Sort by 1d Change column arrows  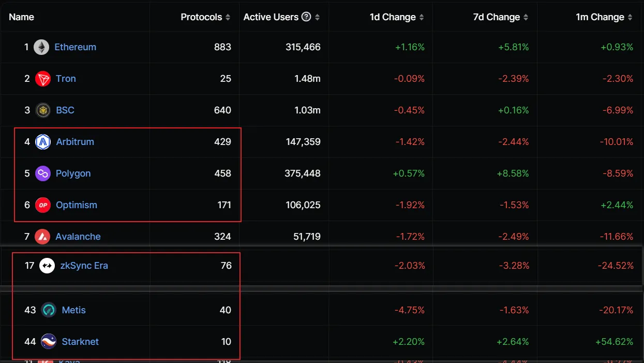click(422, 17)
